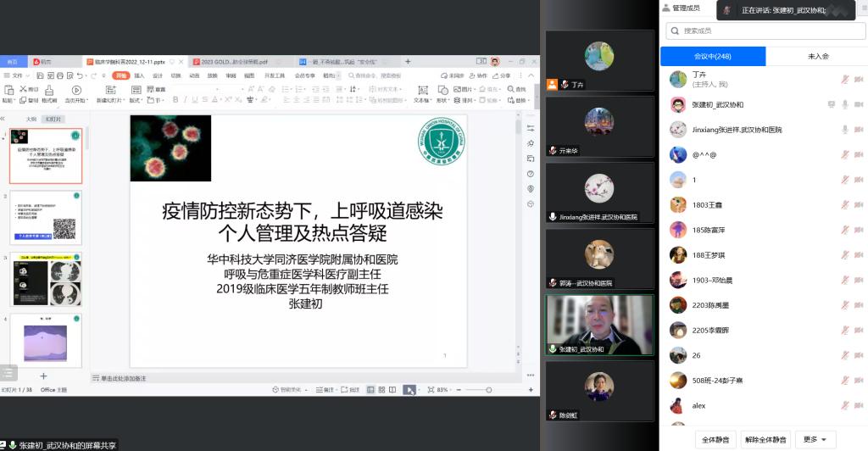Click the 开始 Home ribbon tab
Image resolution: width=868 pixels, height=451 pixels.
pyautogui.click(x=120, y=75)
